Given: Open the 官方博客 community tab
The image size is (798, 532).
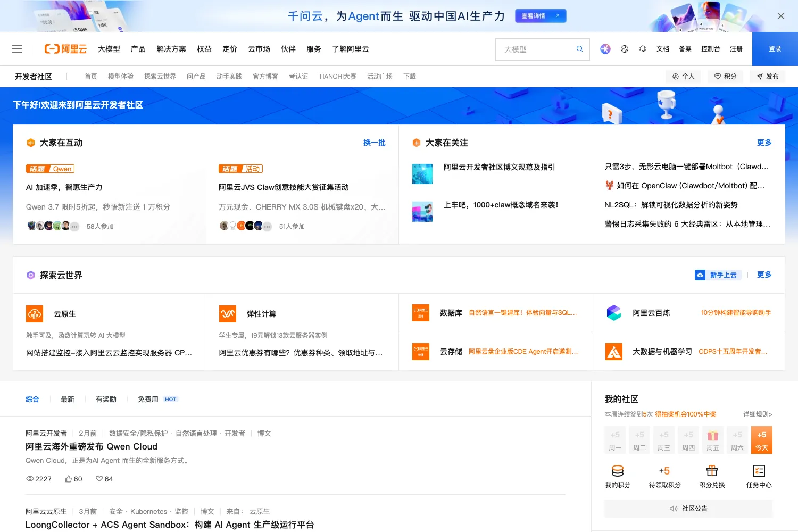Looking at the screenshot, I should tap(265, 77).
